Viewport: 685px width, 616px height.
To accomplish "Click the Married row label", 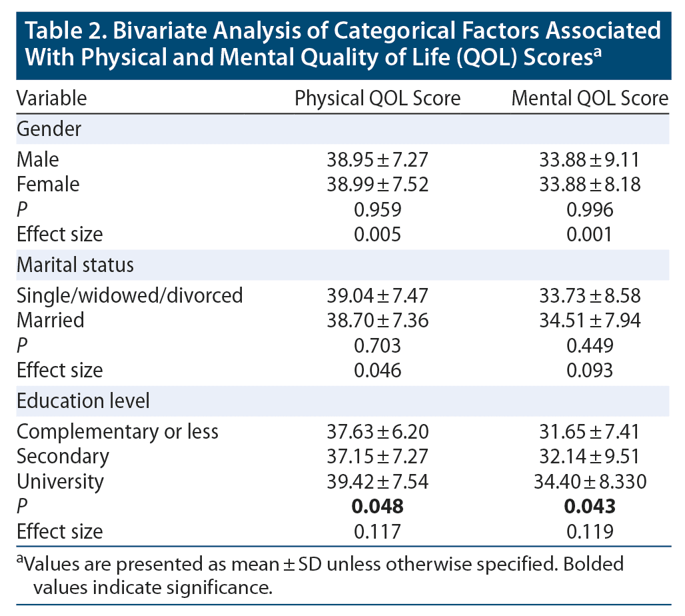I will click(x=51, y=320).
